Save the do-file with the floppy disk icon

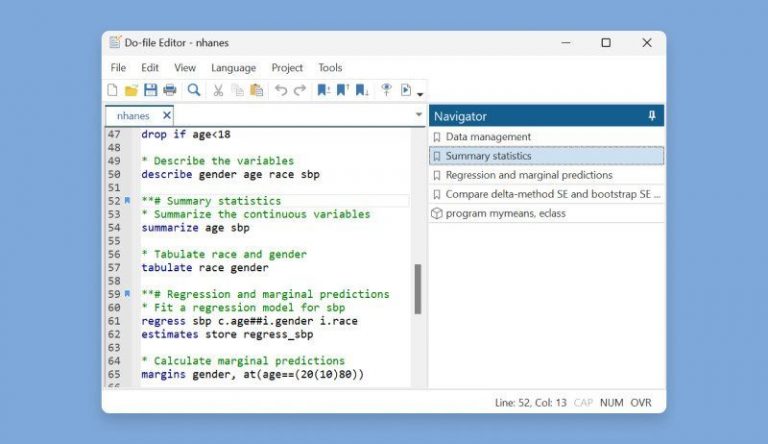coord(150,90)
